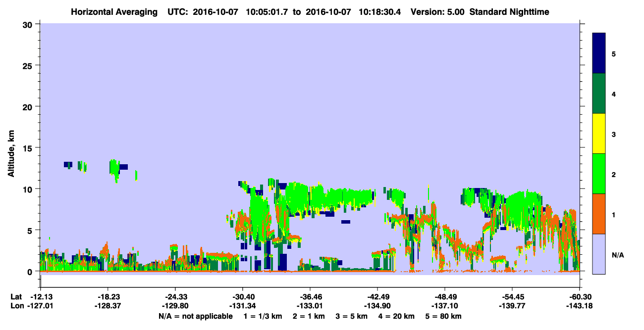Click the colorbar label 2
This screenshot has width=644, height=330.
point(614,174)
